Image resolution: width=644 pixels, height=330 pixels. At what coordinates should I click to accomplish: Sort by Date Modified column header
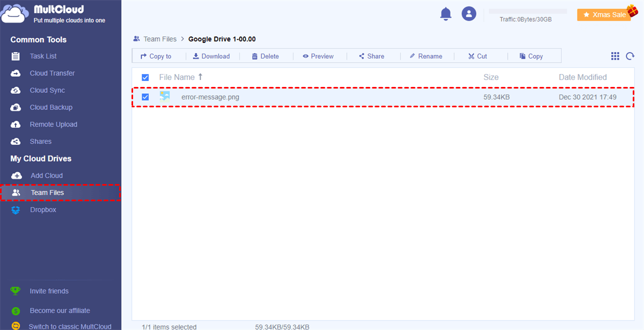click(583, 77)
